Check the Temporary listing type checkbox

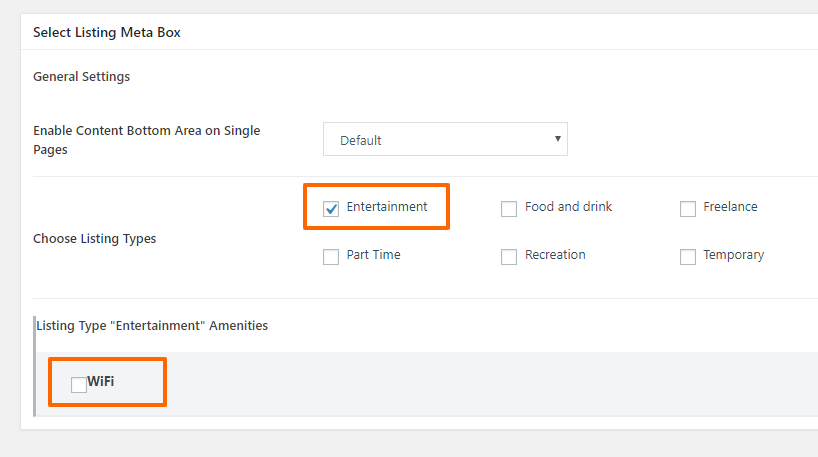(x=688, y=257)
